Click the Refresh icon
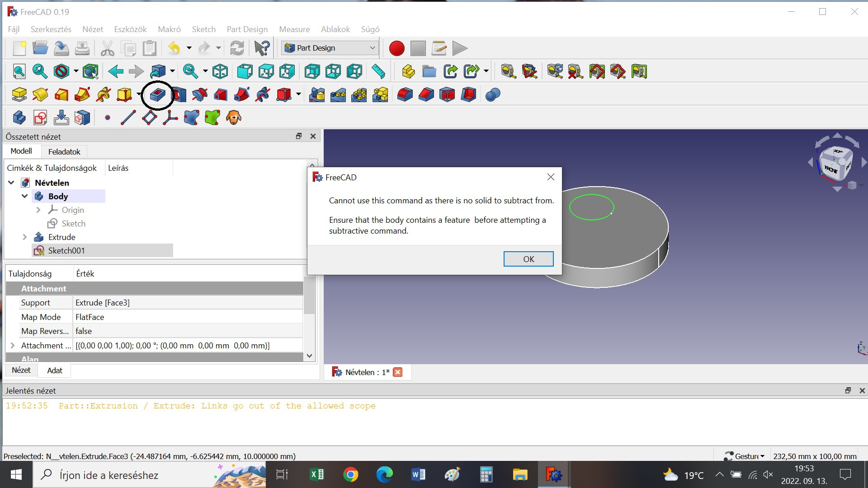 coord(237,48)
